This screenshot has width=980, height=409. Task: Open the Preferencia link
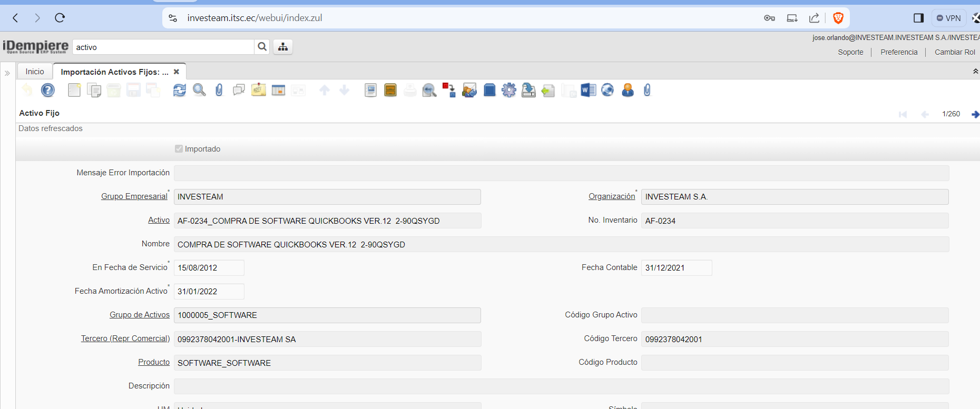click(899, 52)
